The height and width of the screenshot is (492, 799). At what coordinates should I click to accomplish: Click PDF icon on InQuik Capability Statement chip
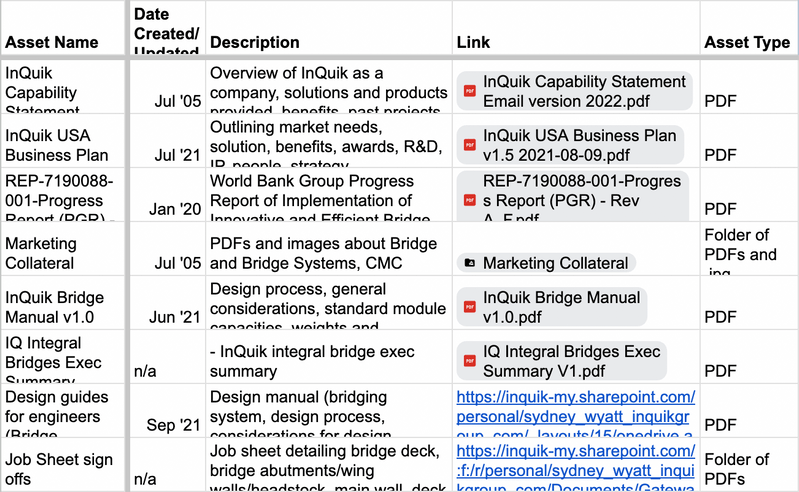[x=470, y=91]
